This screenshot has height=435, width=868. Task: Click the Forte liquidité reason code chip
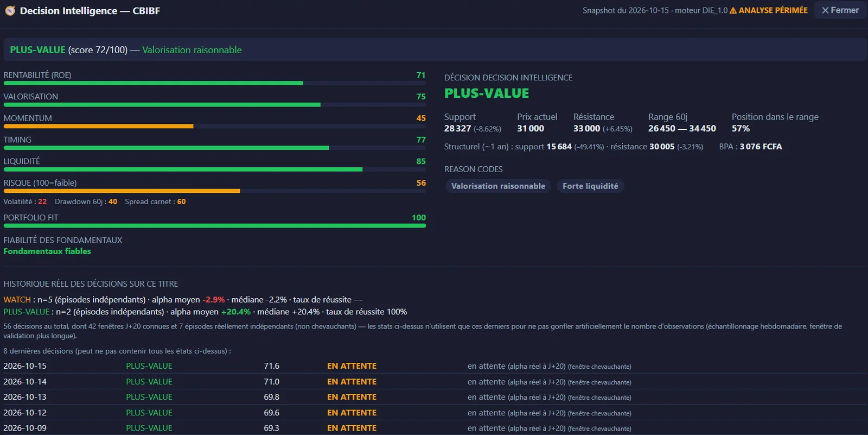(x=590, y=186)
